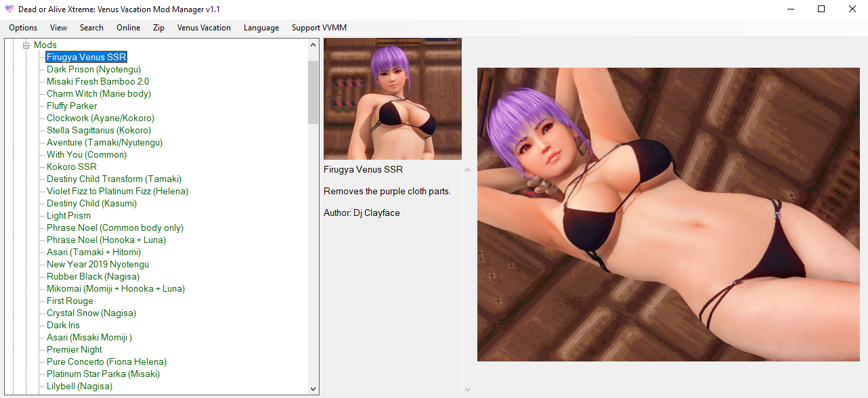The width and height of the screenshot is (868, 398).
Task: Select Violet Fizz to Platinum Fizz (Helena)
Action: 117,191
